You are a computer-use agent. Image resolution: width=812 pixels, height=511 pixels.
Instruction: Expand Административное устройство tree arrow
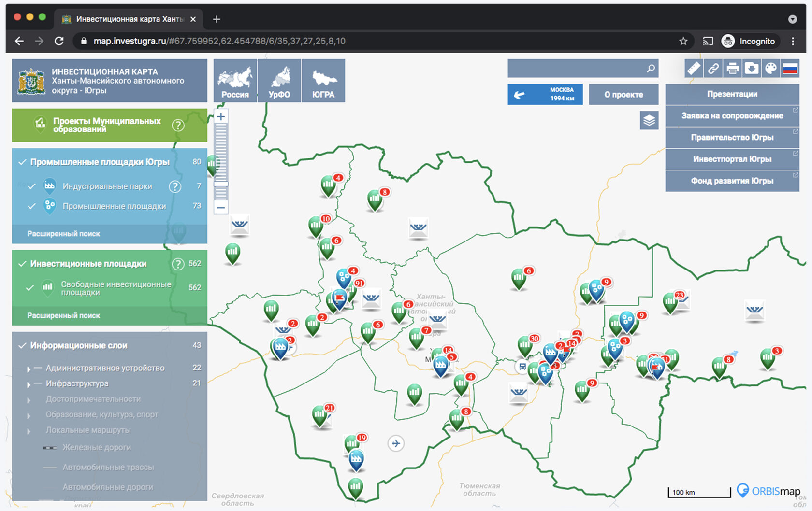29,369
